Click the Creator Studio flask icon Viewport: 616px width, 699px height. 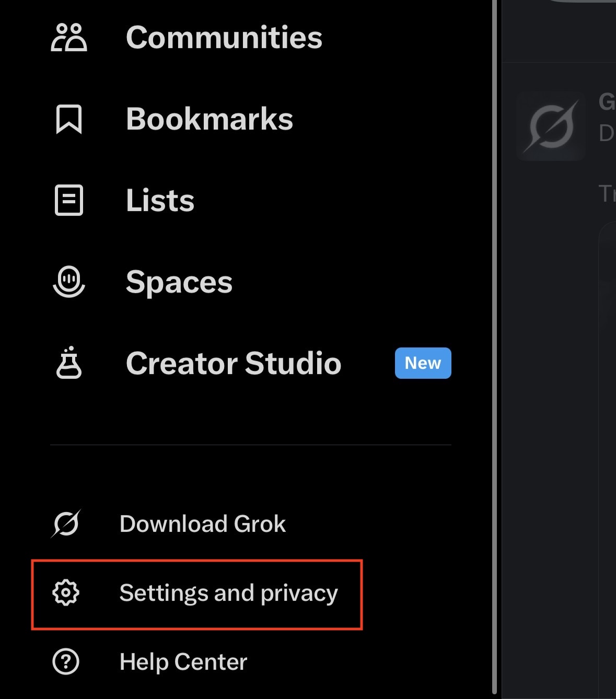pos(69,363)
